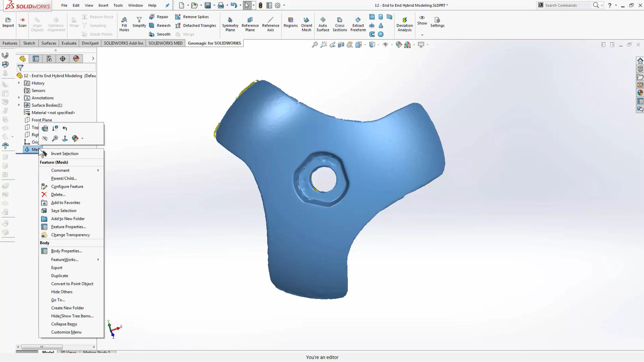
Task: Open the Symmetry Plane tool
Action: tap(230, 24)
